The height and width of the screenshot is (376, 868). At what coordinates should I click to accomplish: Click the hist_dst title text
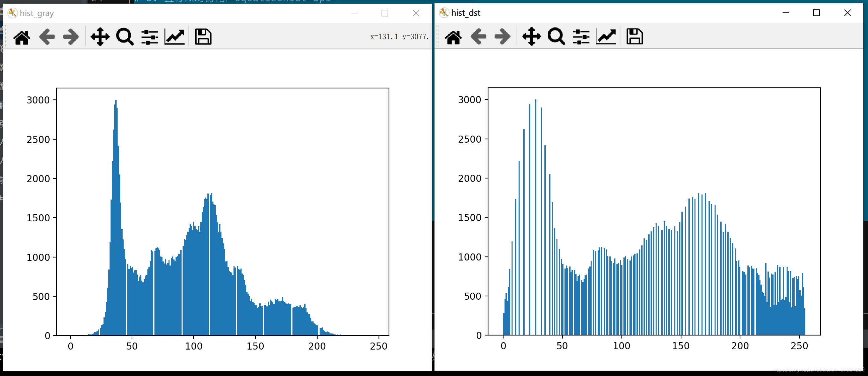pos(466,13)
